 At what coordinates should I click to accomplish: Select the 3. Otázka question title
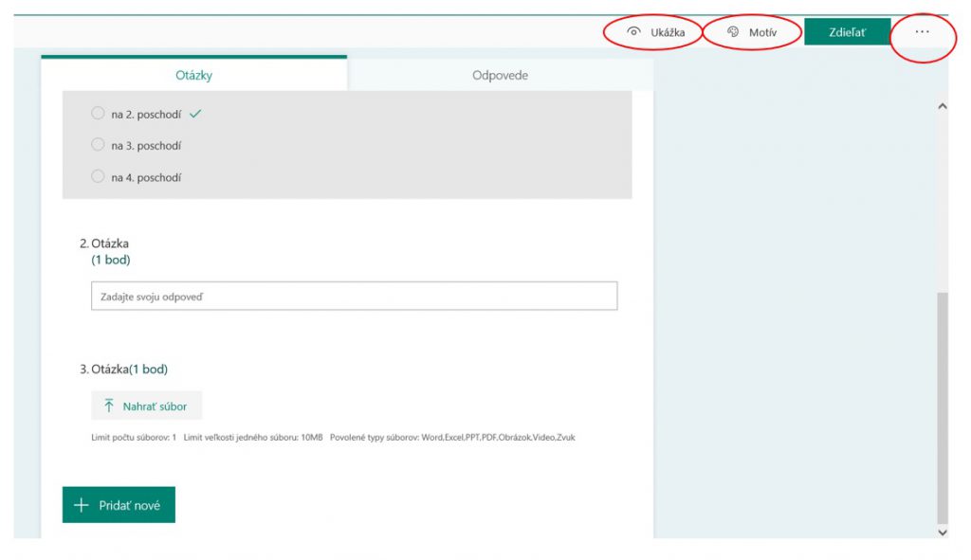(x=104, y=370)
